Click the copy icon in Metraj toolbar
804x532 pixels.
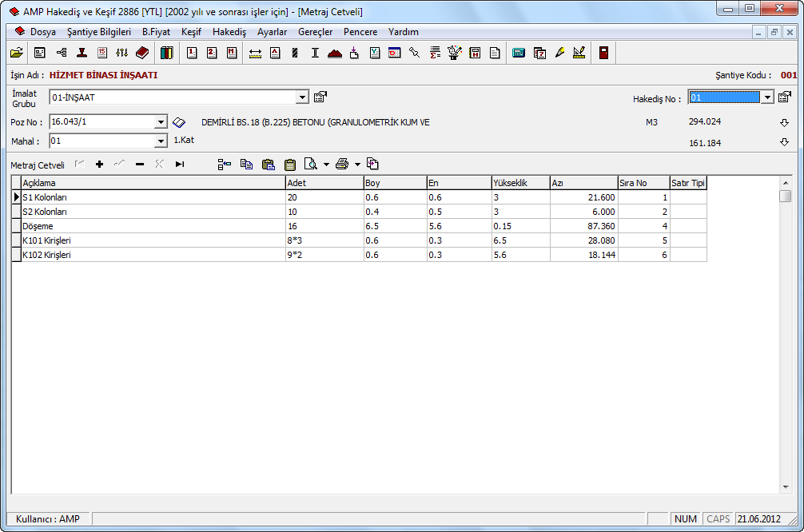pos(246,165)
